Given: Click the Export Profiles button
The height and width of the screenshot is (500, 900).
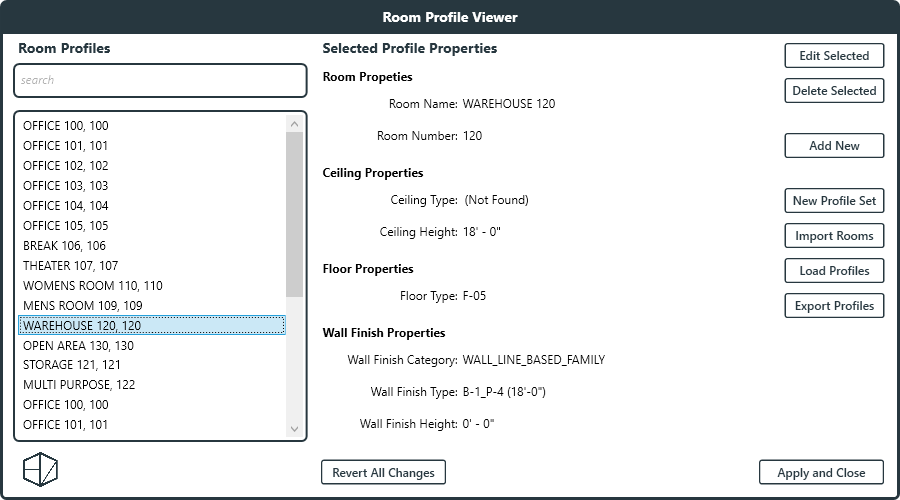Looking at the screenshot, I should click(834, 306).
